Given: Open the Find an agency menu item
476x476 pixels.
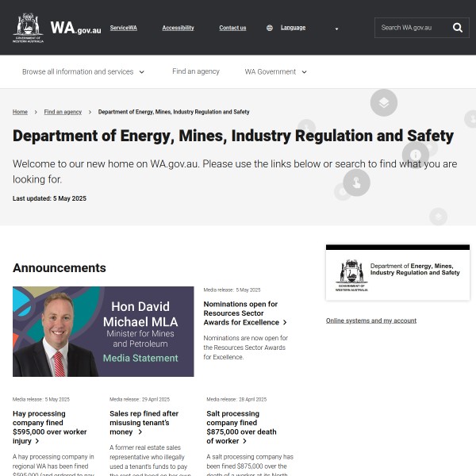Looking at the screenshot, I should (x=196, y=71).
